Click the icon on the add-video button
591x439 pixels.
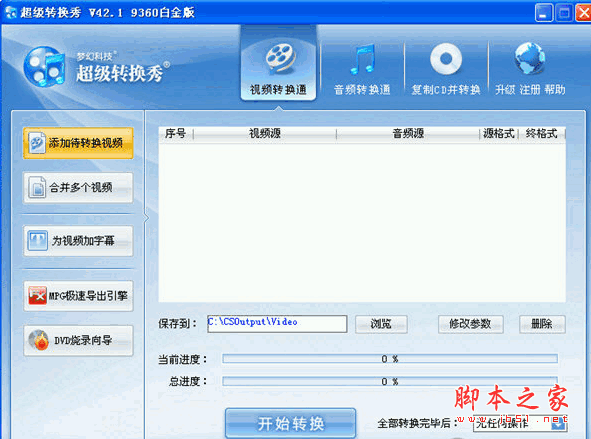click(37, 143)
